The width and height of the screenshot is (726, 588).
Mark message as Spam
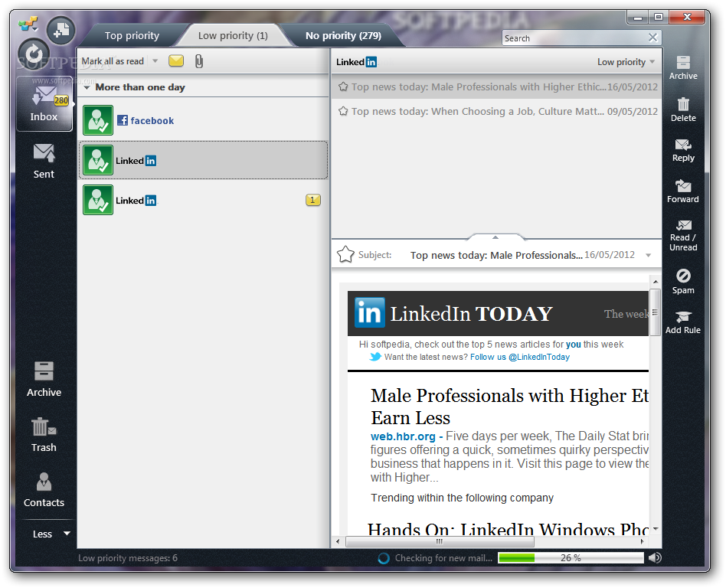pyautogui.click(x=683, y=282)
